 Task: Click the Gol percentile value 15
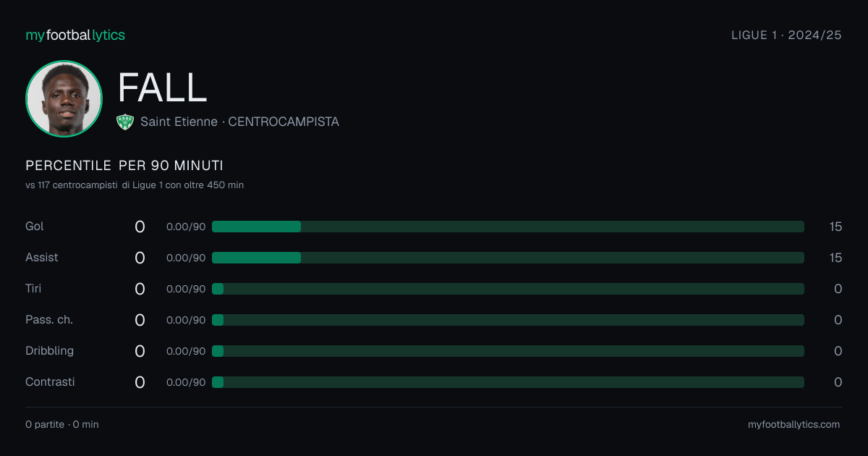[835, 227]
